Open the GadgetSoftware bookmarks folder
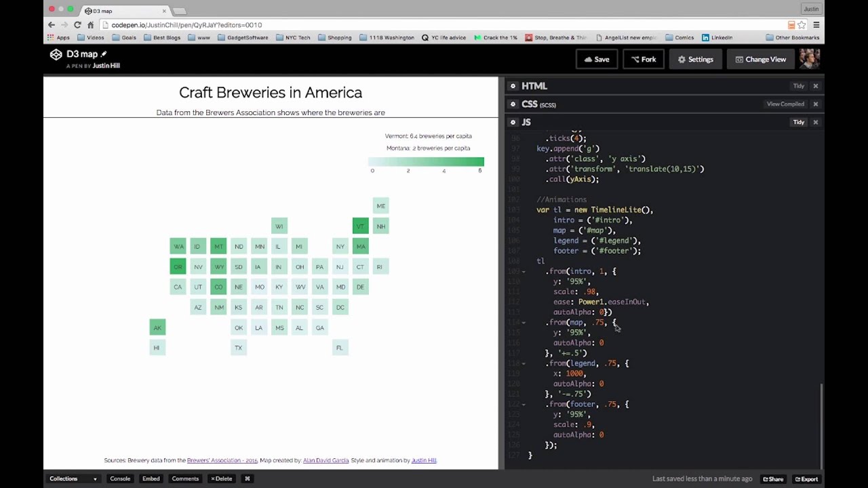 [x=243, y=38]
